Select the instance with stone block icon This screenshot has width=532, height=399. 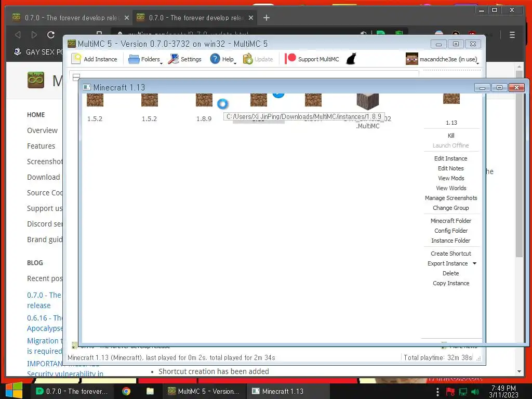pyautogui.click(x=367, y=101)
